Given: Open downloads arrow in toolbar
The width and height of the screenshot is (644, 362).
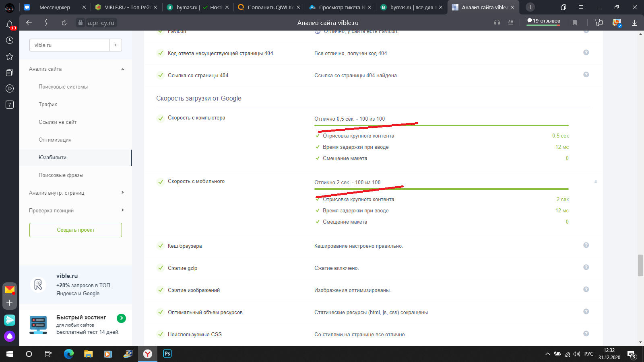Looking at the screenshot, I should point(634,23).
